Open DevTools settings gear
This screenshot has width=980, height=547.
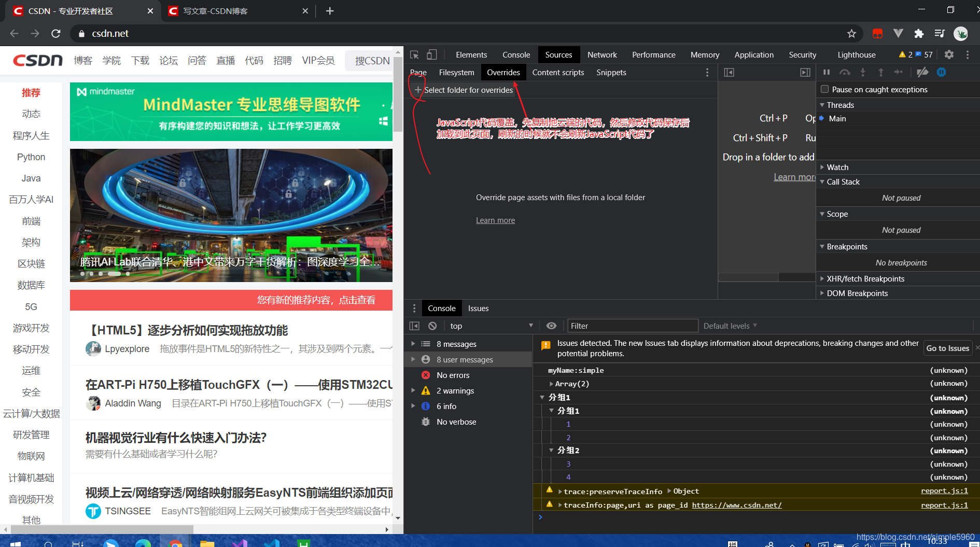[x=949, y=54]
